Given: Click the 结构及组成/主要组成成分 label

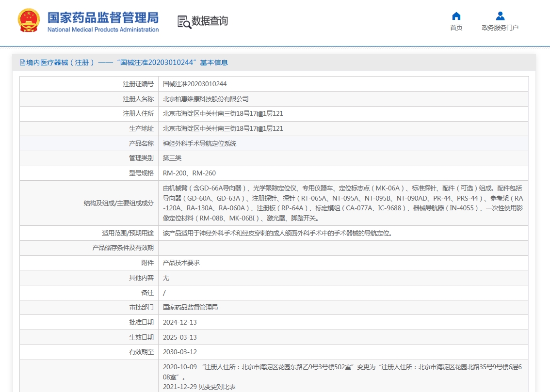Looking at the screenshot, I should click(118, 203).
